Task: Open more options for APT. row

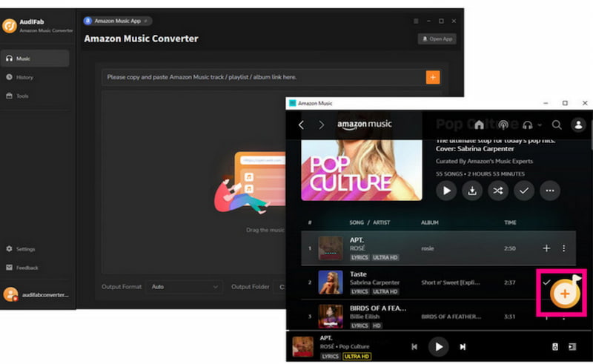Action: pos(564,248)
